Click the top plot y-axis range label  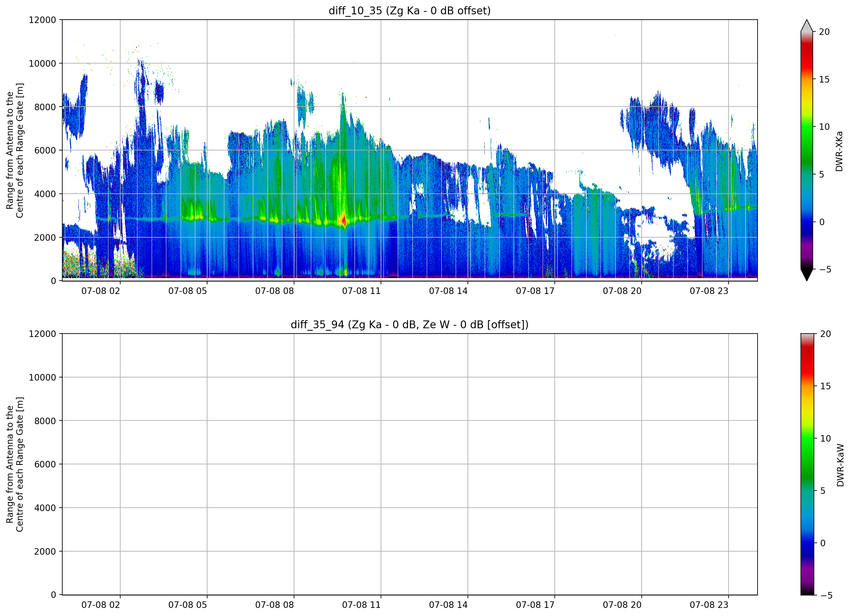click(x=15, y=150)
